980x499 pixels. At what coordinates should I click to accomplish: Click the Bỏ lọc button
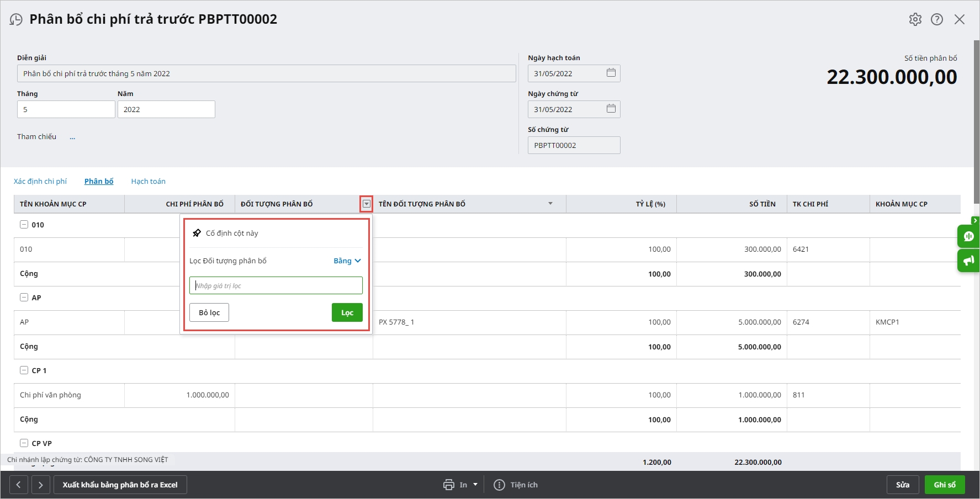click(x=209, y=312)
